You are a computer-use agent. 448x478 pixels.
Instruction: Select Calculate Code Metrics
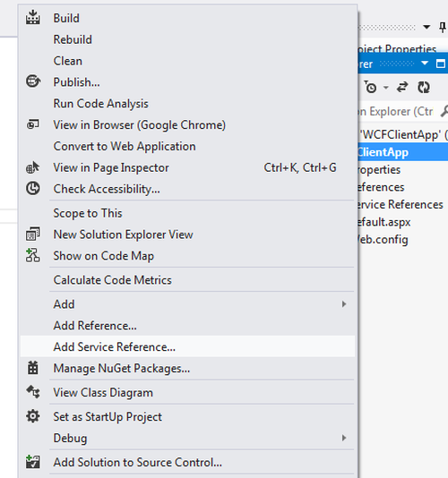coord(187,280)
